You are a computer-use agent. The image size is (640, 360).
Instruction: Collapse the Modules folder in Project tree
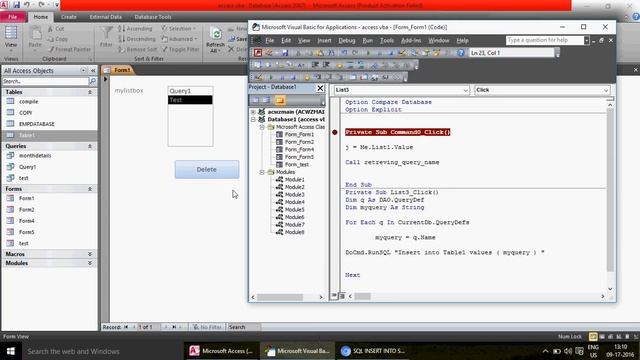point(262,172)
